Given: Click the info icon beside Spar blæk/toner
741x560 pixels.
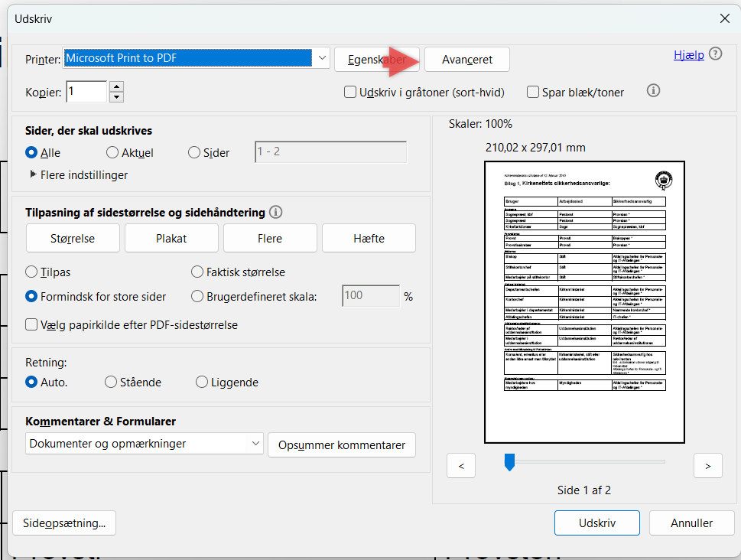Looking at the screenshot, I should pos(653,90).
